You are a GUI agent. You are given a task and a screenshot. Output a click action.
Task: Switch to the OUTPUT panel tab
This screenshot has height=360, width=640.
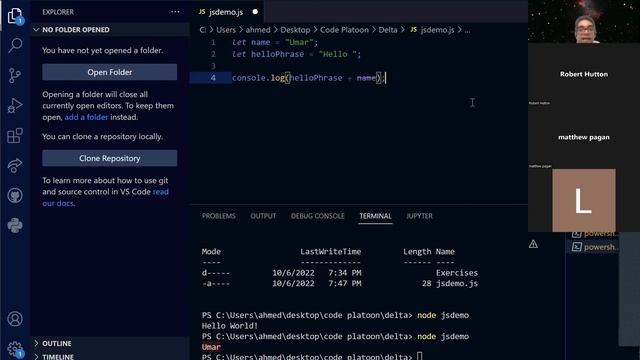click(x=263, y=216)
